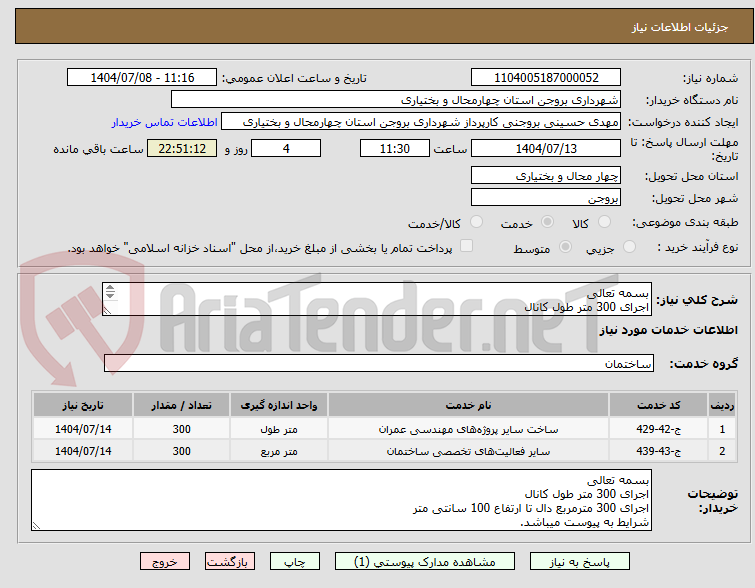Click the متر مربع unit cell
The image size is (755, 588).
point(279,451)
